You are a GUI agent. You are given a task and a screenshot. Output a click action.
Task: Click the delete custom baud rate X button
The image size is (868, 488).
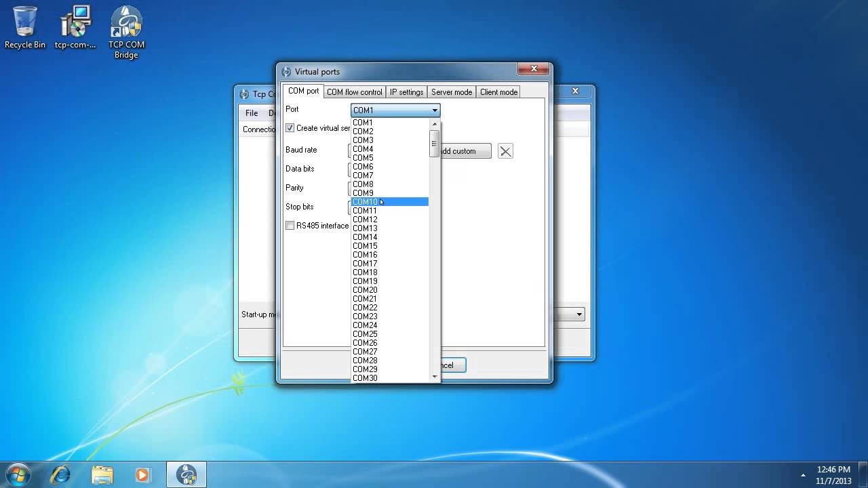(505, 151)
